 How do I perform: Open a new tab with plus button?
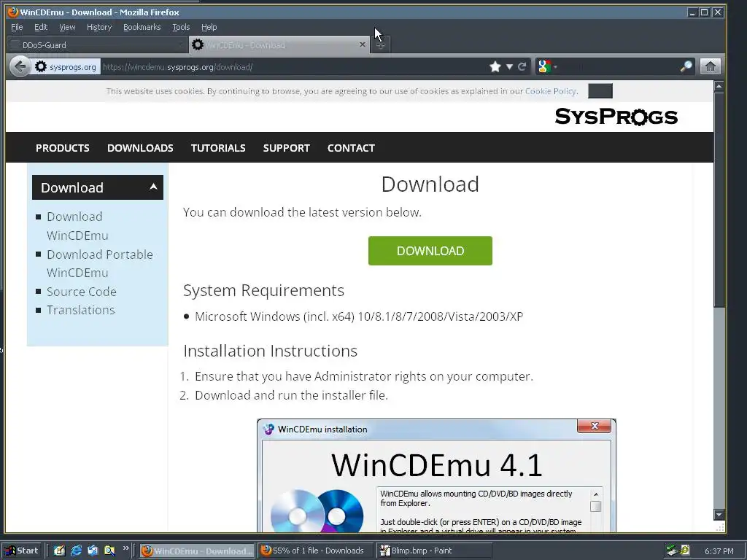point(380,45)
